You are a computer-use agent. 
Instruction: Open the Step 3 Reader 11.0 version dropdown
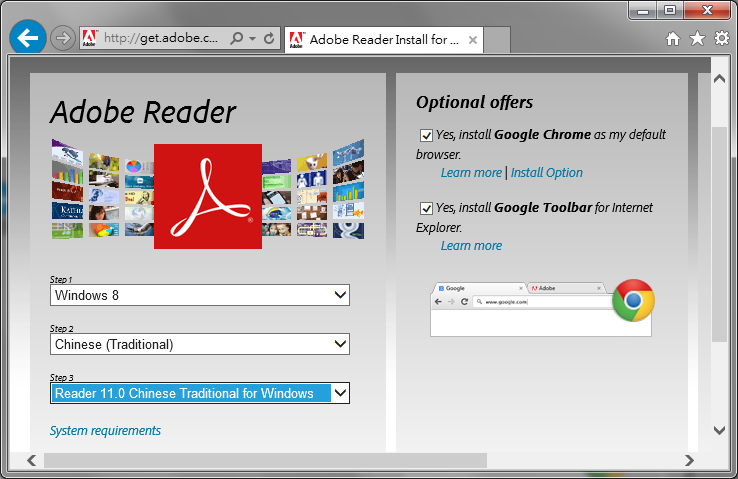tap(200, 393)
